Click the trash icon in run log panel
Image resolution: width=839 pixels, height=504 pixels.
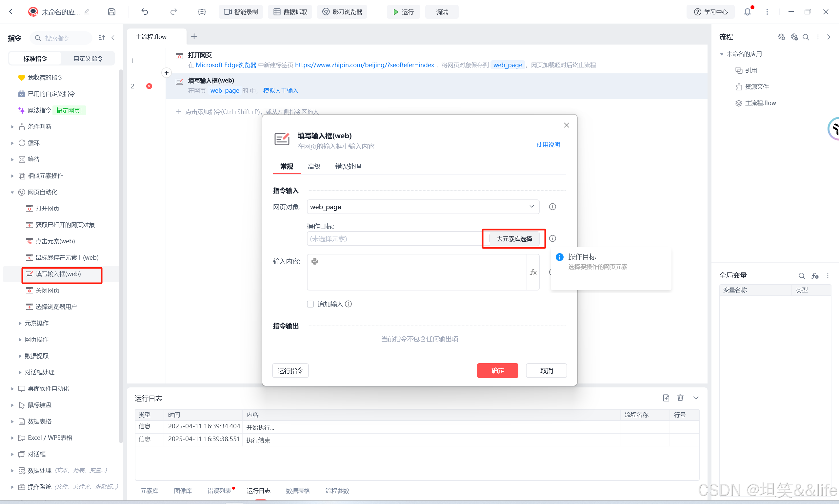(680, 398)
